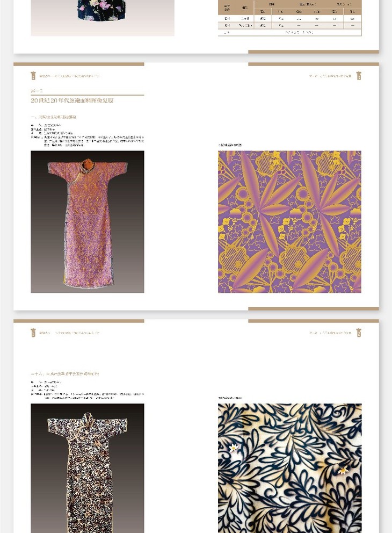Click the header qipao icon above leaf-print dress
392x533 pixels.
[33, 333]
